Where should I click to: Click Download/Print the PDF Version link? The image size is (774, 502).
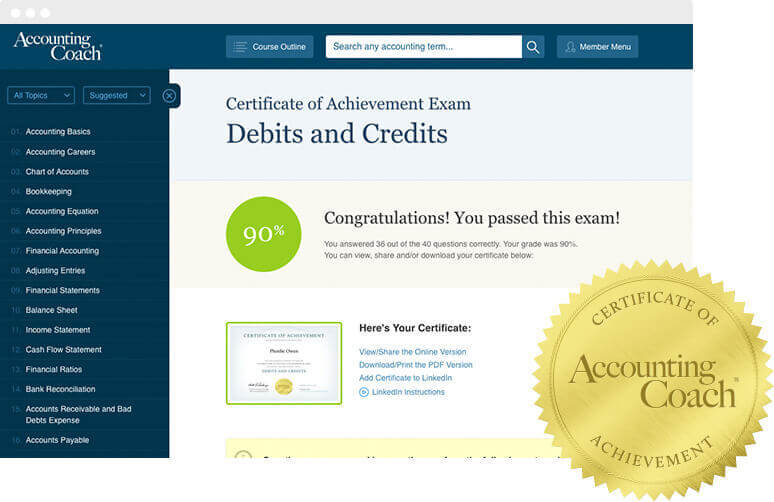point(416,365)
